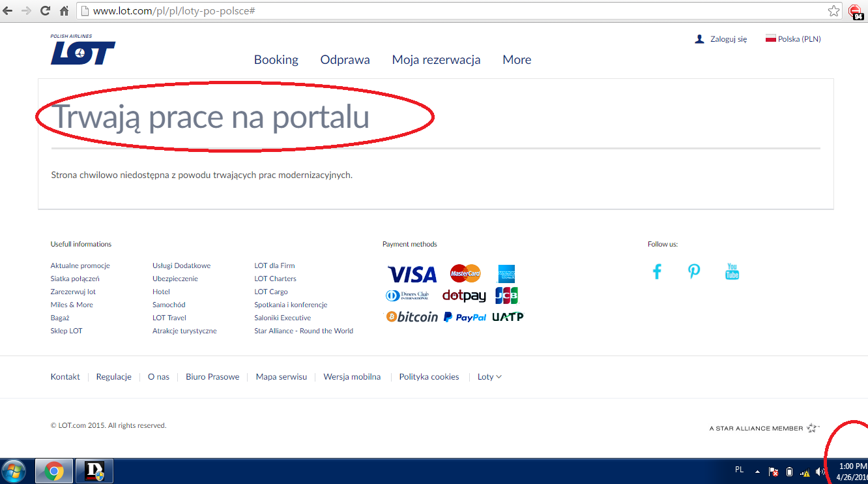Open LOT's Facebook page icon
The width and height of the screenshot is (868, 484).
(x=657, y=271)
